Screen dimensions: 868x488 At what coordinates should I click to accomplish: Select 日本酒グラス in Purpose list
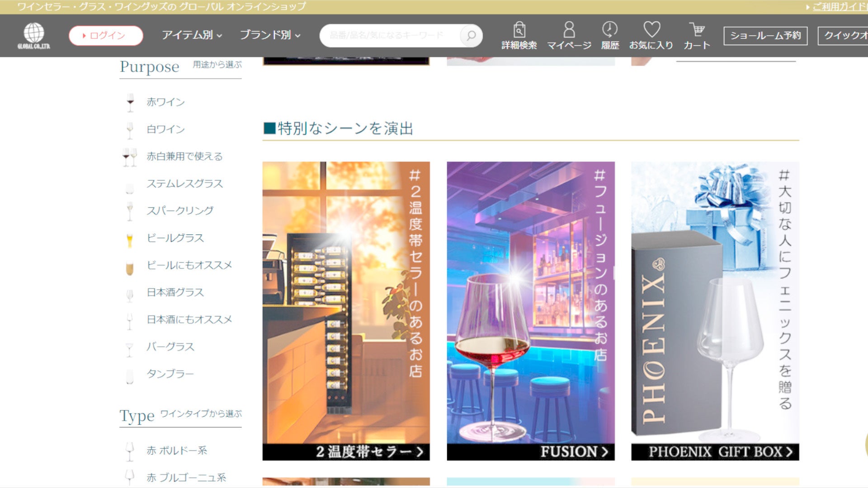click(175, 292)
